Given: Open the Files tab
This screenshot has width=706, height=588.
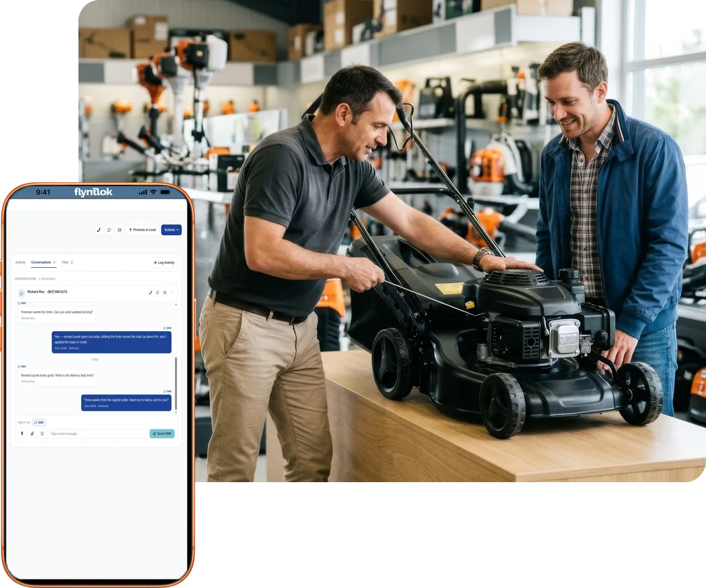Looking at the screenshot, I should pyautogui.click(x=67, y=262).
